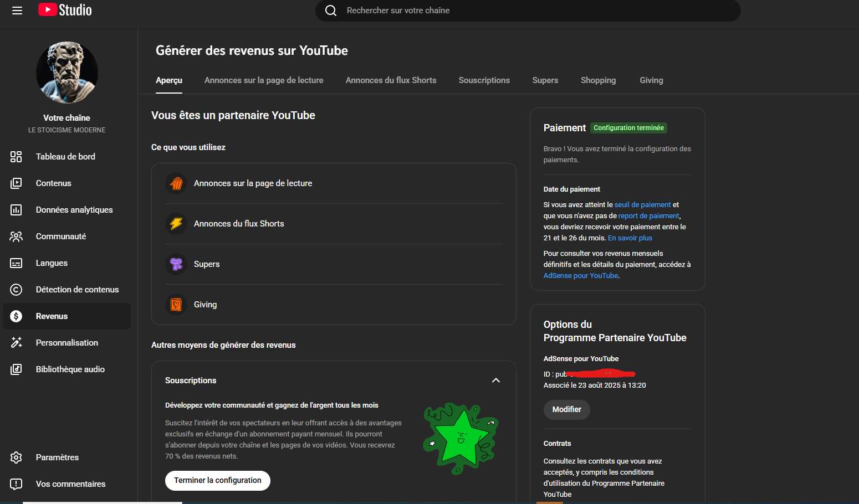Open Bibliothèque audio in sidebar
Screen dimensions: 859x504
(70, 369)
